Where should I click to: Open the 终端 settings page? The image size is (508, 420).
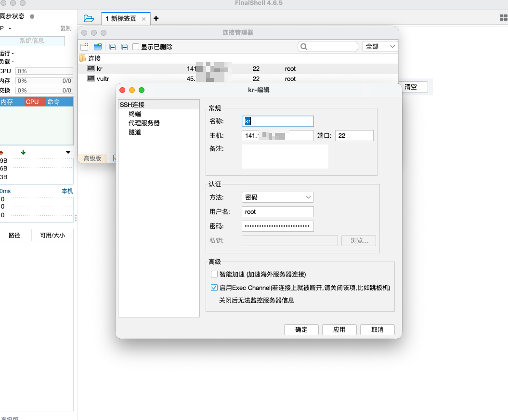point(135,114)
